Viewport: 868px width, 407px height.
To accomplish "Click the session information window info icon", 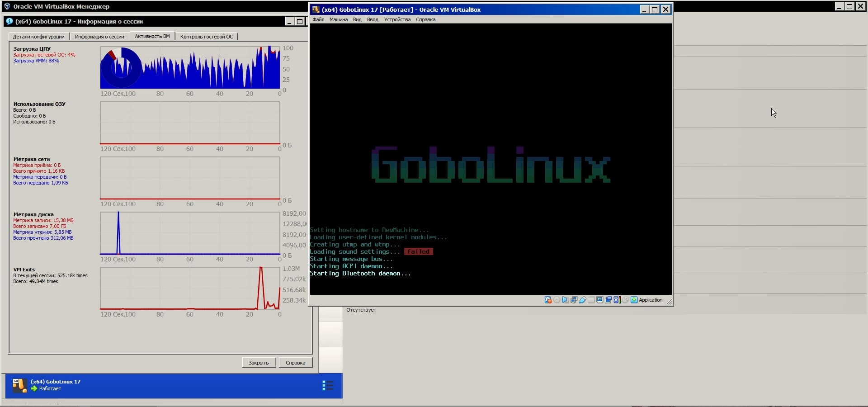I will tap(9, 21).
